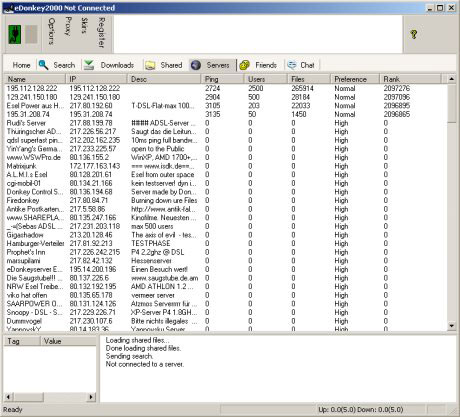Click the Search magnifier icon

[43, 65]
